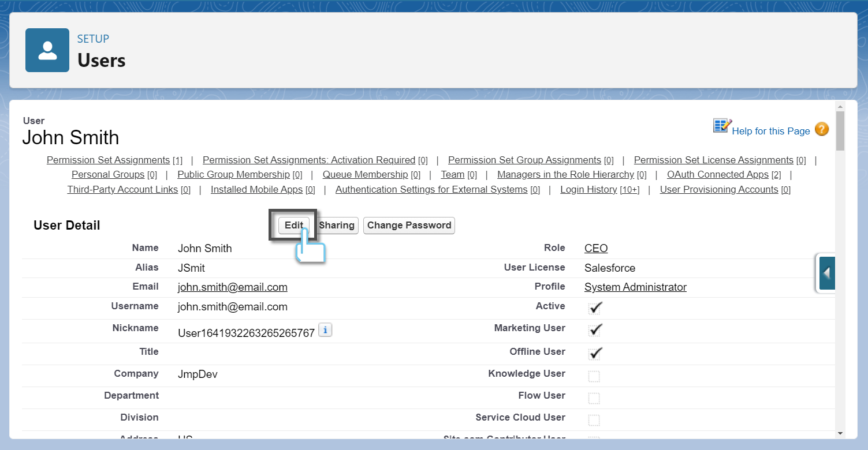Viewport: 868px width, 450px height.
Task: Click the Edit button
Action: point(293,226)
